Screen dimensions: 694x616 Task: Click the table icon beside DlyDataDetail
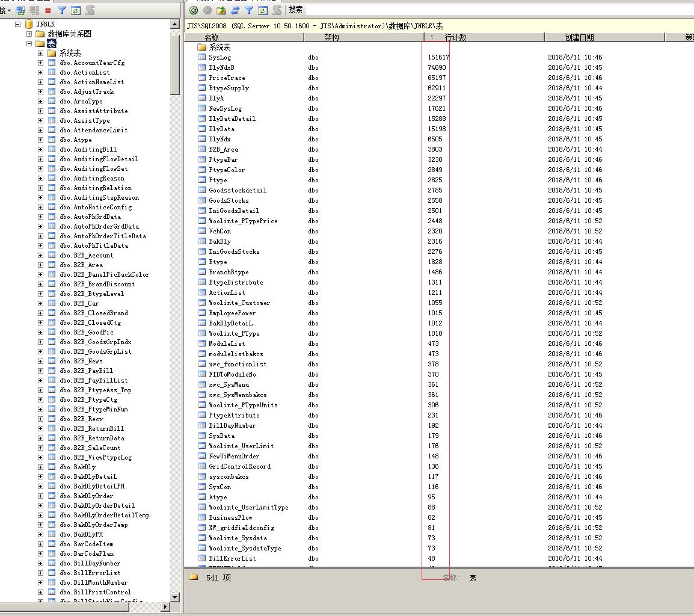click(202, 119)
